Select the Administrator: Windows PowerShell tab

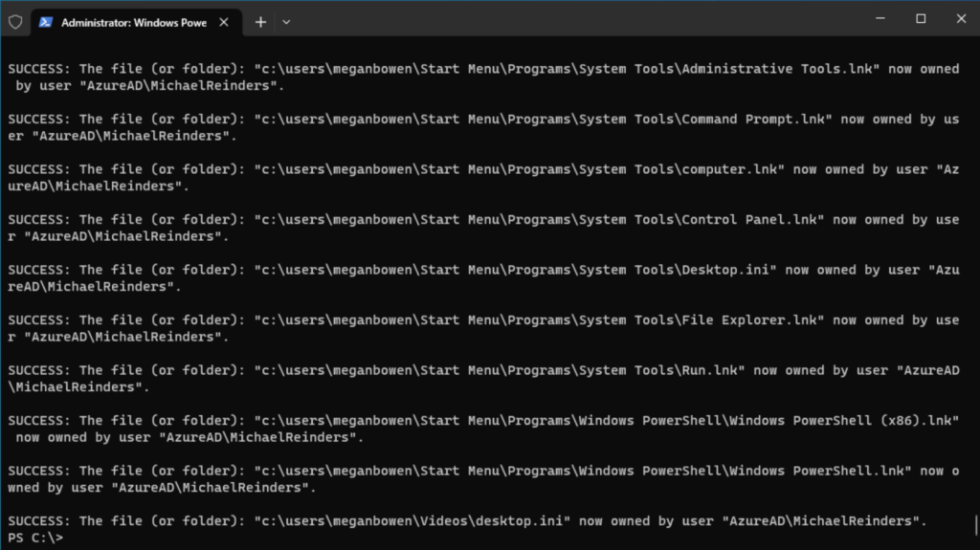(x=136, y=23)
